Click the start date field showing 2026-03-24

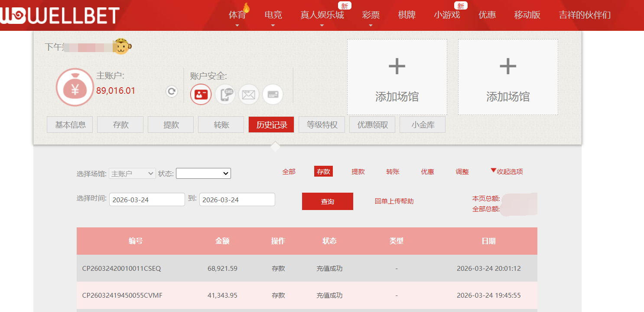(x=147, y=199)
